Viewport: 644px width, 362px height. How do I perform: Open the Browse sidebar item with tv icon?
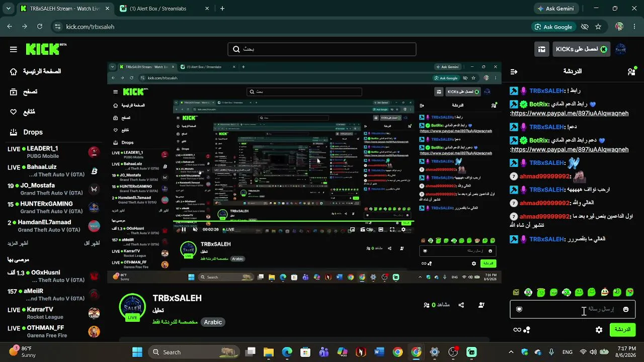coord(24,92)
